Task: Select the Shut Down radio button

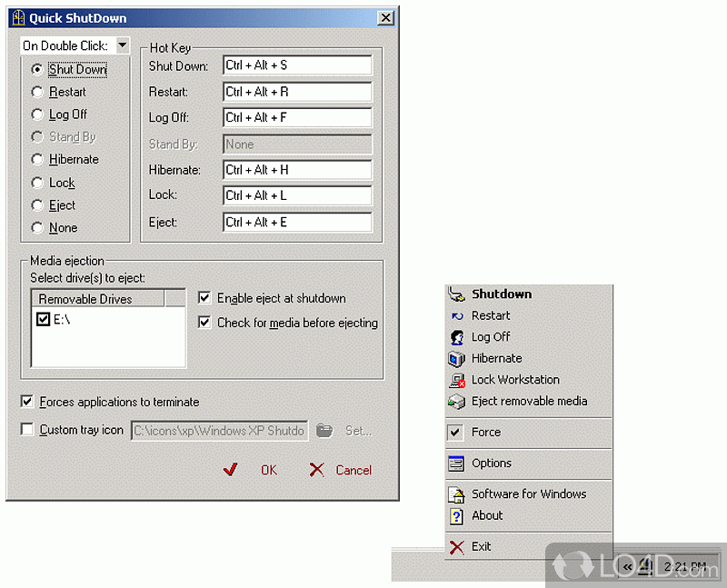Action: pos(36,69)
